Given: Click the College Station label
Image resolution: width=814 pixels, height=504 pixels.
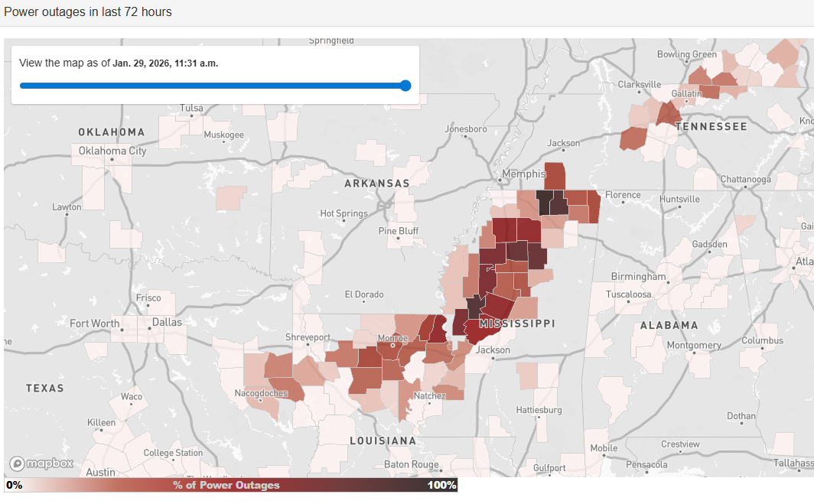Looking at the screenshot, I should 173,453.
